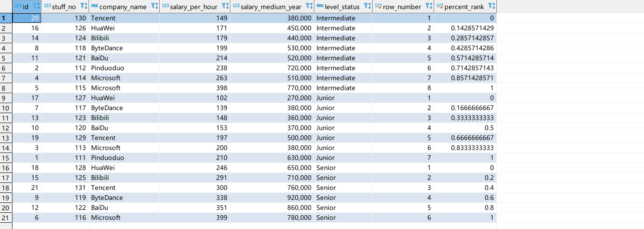Select the stuff_no cell 126
Image resolution: width=644 pixels, height=229 pixels.
(x=65, y=28)
